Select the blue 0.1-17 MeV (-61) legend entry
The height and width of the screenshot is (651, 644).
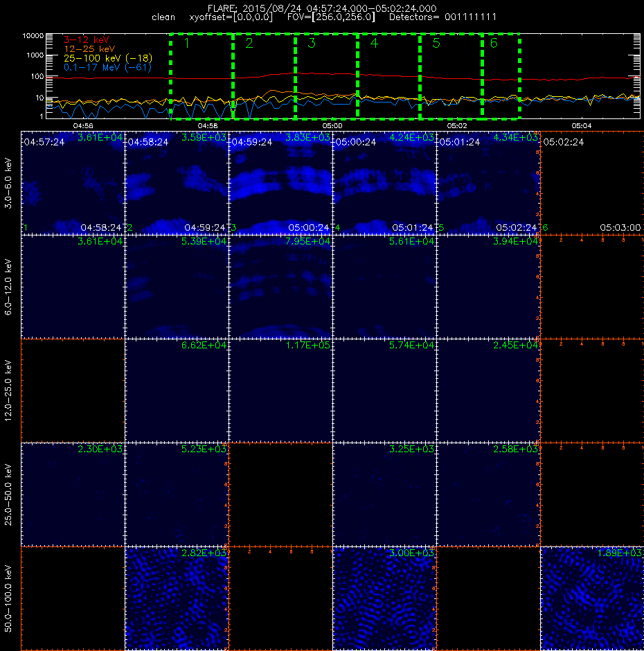point(107,67)
